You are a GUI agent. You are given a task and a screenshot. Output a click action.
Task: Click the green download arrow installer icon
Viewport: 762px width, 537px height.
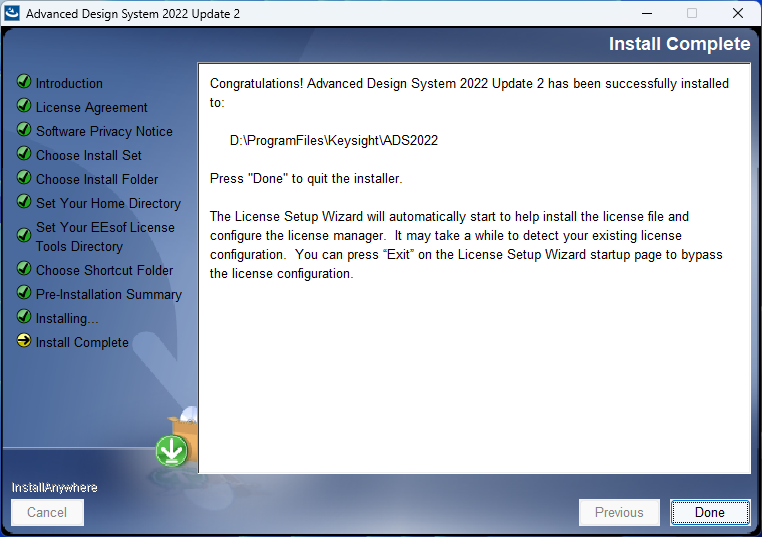[x=172, y=451]
